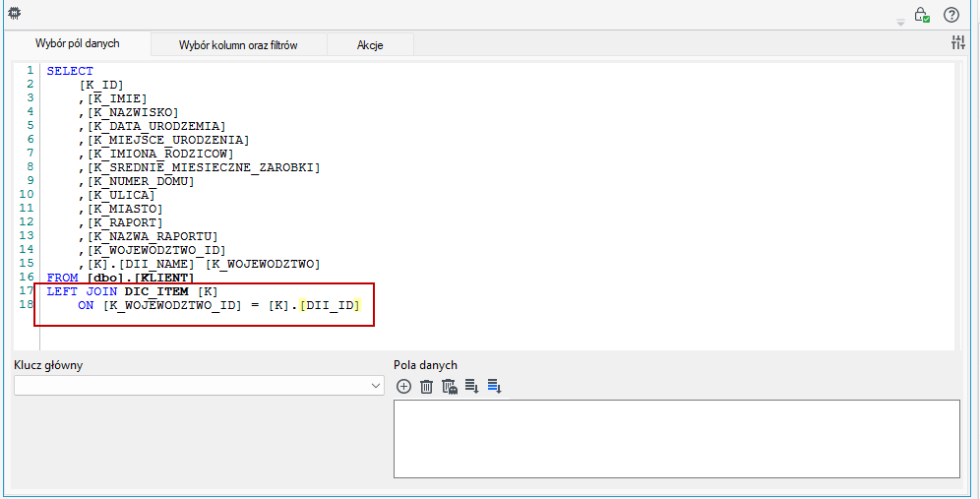This screenshot has width=980, height=499.
Task: Click inside the Pola danych list box
Action: click(677, 439)
